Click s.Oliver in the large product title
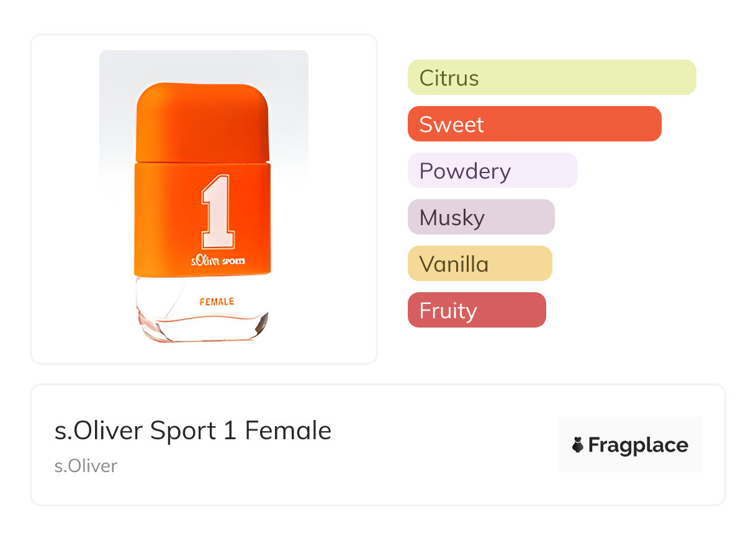This screenshot has height=536, width=756. tap(99, 431)
